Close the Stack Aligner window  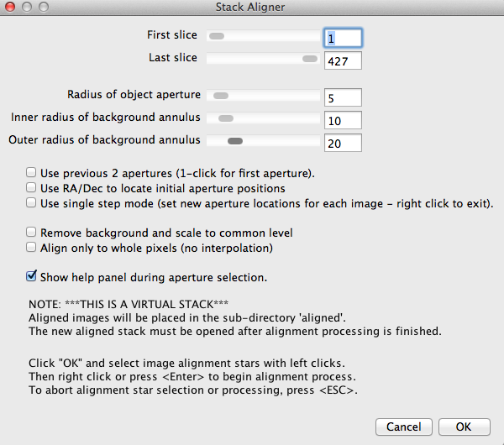(x=9, y=7)
